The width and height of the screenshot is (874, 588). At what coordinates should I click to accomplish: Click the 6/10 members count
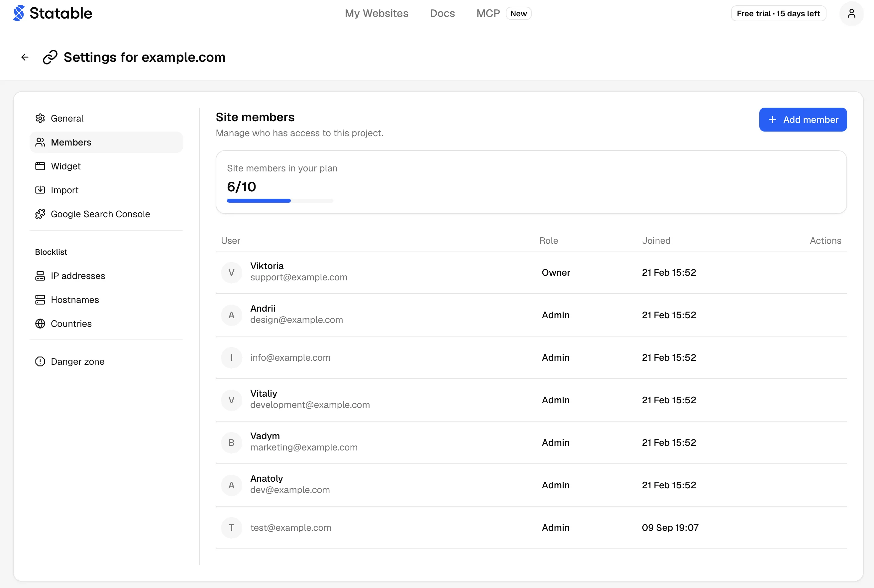242,187
